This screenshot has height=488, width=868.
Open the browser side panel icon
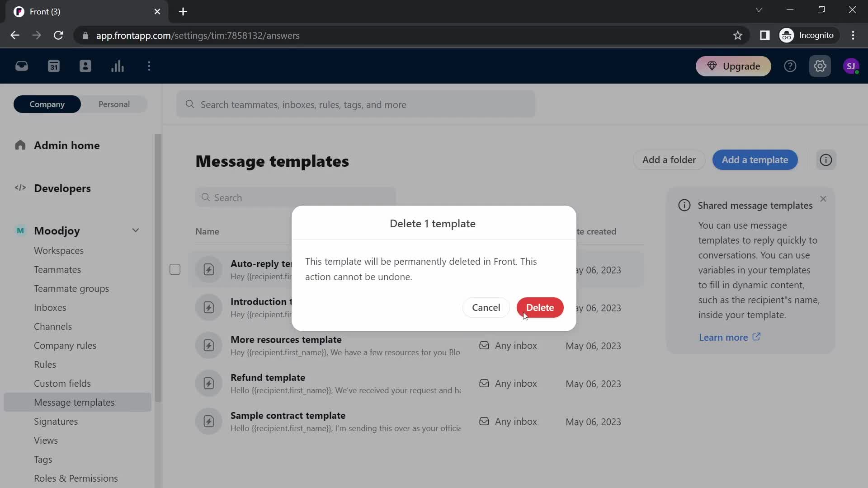click(764, 35)
